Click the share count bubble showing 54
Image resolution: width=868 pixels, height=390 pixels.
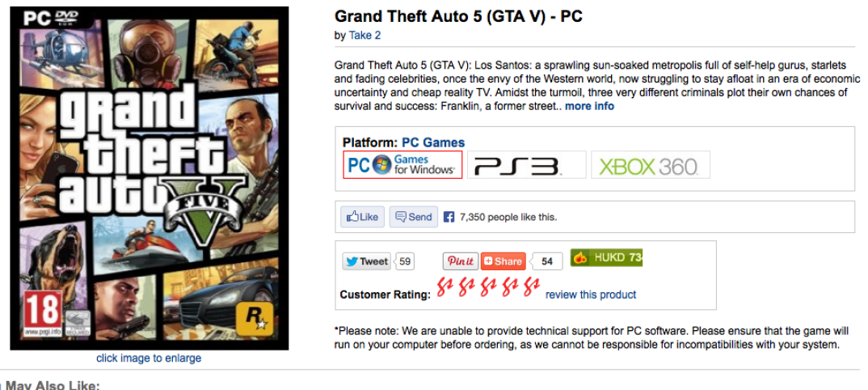click(547, 261)
